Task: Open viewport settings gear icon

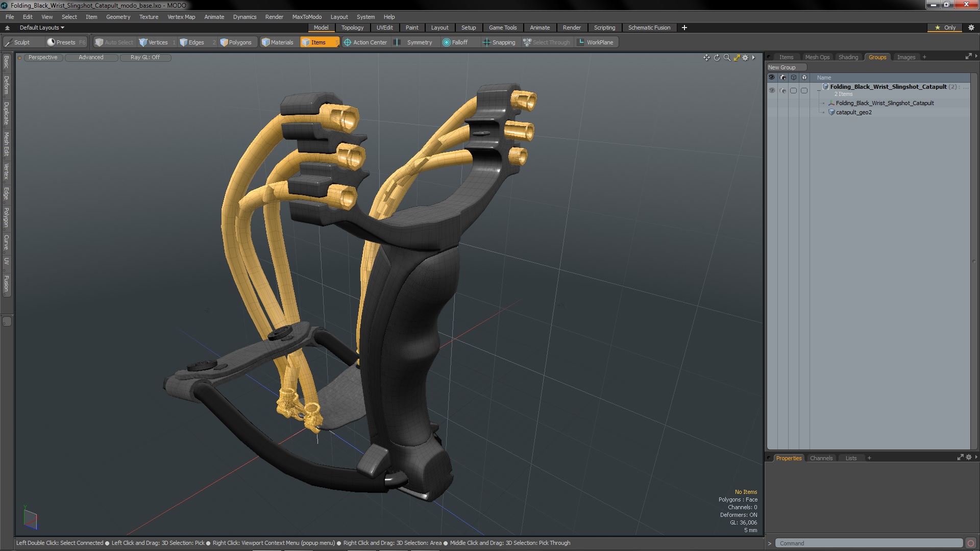Action: pos(745,58)
